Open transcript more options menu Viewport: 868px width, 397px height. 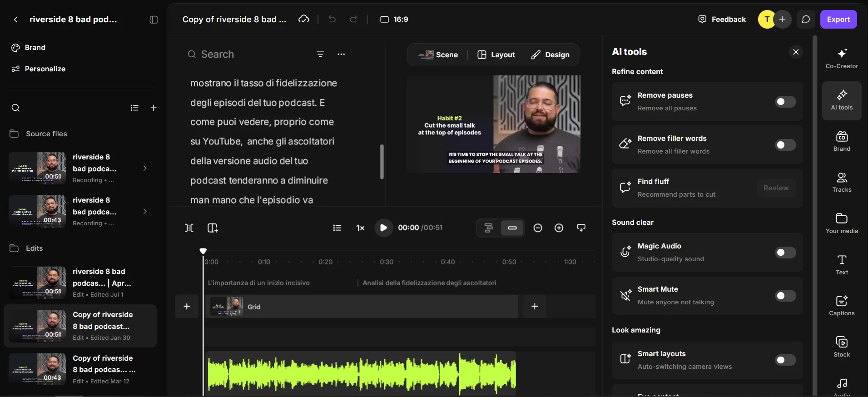[341, 54]
